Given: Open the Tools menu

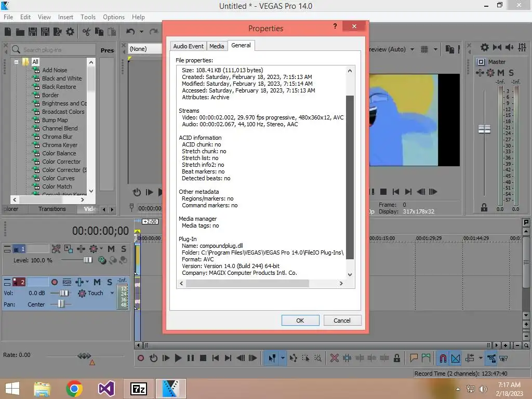Looking at the screenshot, I should pyautogui.click(x=88, y=17).
